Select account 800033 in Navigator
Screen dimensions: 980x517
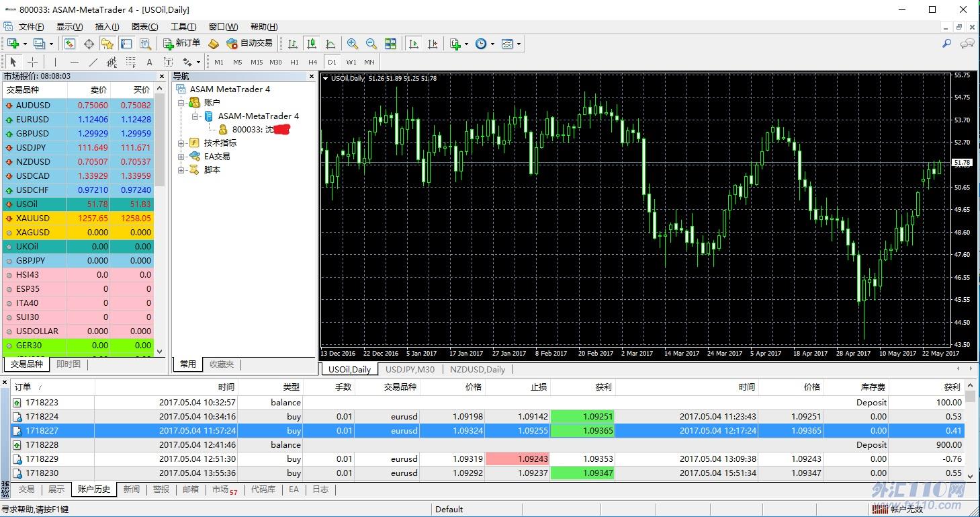coord(253,129)
